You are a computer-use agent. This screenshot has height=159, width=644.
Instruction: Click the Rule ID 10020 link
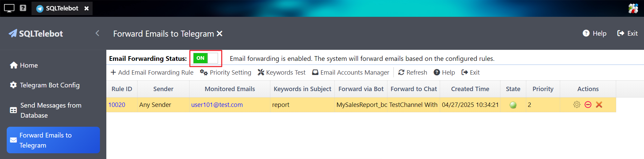pos(117,105)
